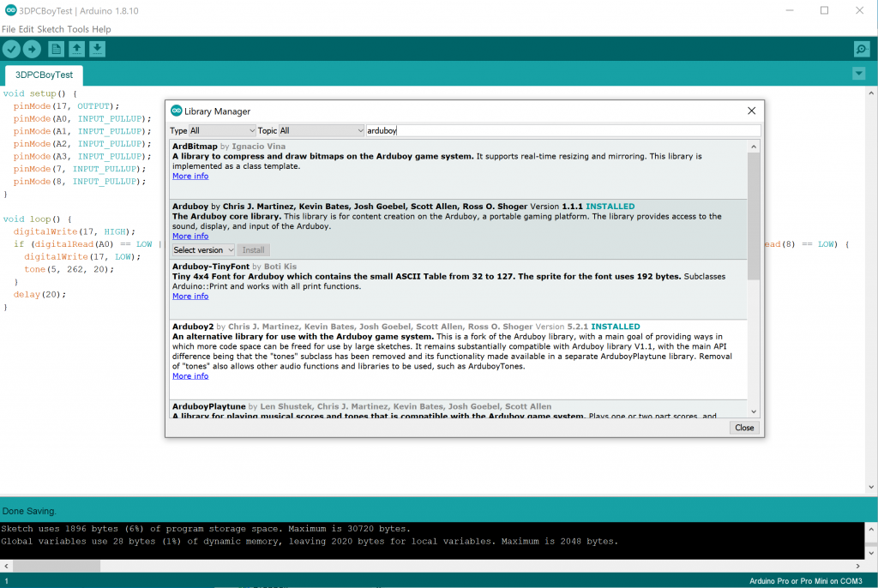The height and width of the screenshot is (588, 878).
Task: Open More info link for Arduboy2
Action: point(190,375)
